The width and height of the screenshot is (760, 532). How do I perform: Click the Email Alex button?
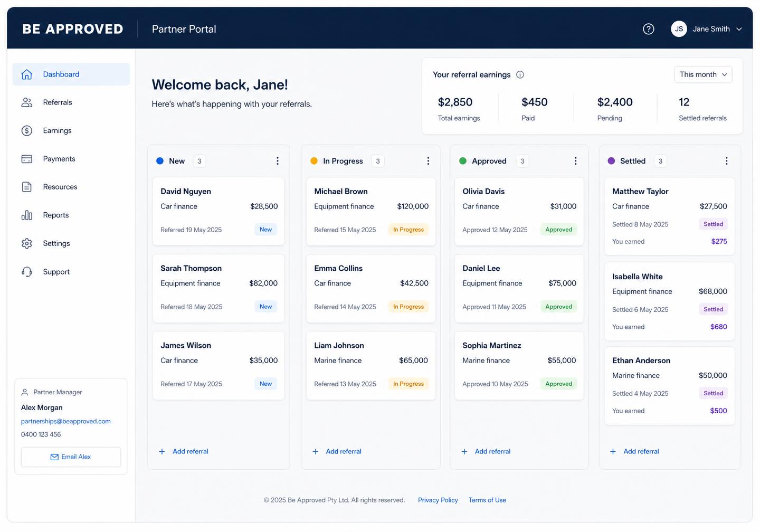(x=71, y=457)
